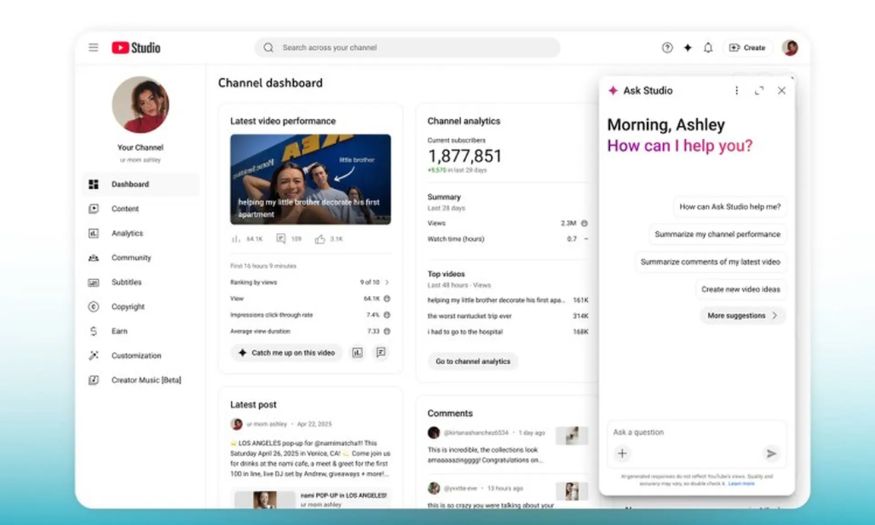Open Ask Studio sparkle icon in header
Viewport: 875px width, 525px height.
point(688,47)
